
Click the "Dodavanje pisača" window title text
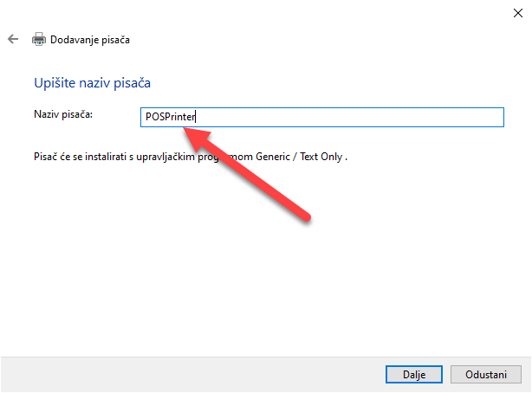[x=91, y=39]
